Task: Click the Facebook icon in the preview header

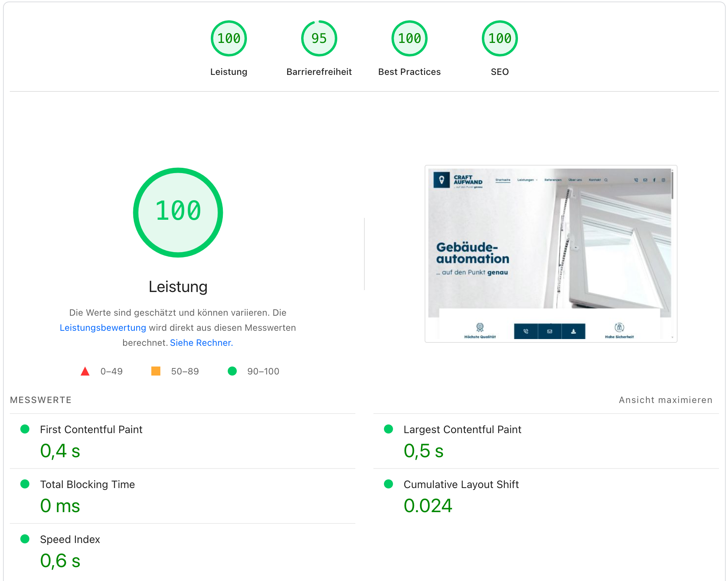Action: tap(654, 180)
